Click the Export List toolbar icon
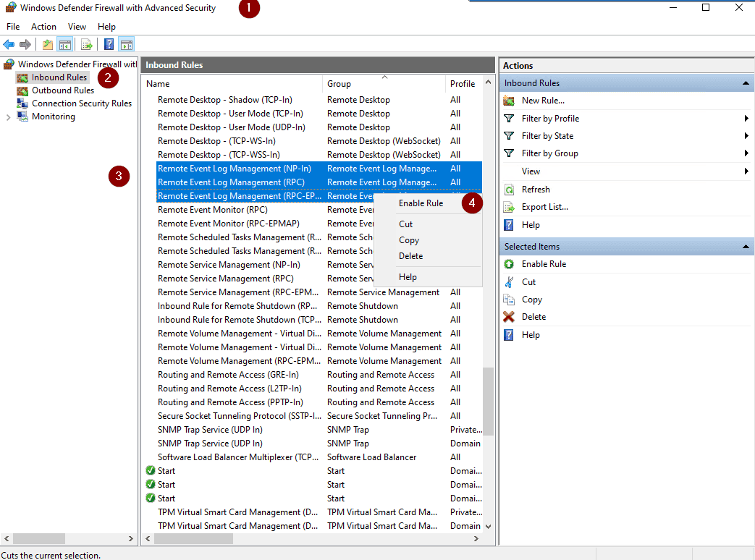755x560 pixels. (87, 45)
